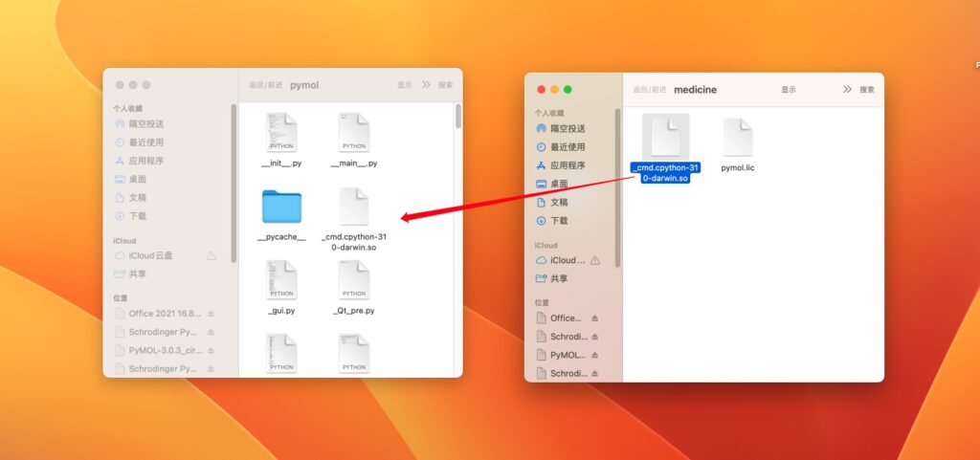Select PyMOL-3.0.3_cir volume in pymol window
The image size is (980, 460).
coord(159,350)
